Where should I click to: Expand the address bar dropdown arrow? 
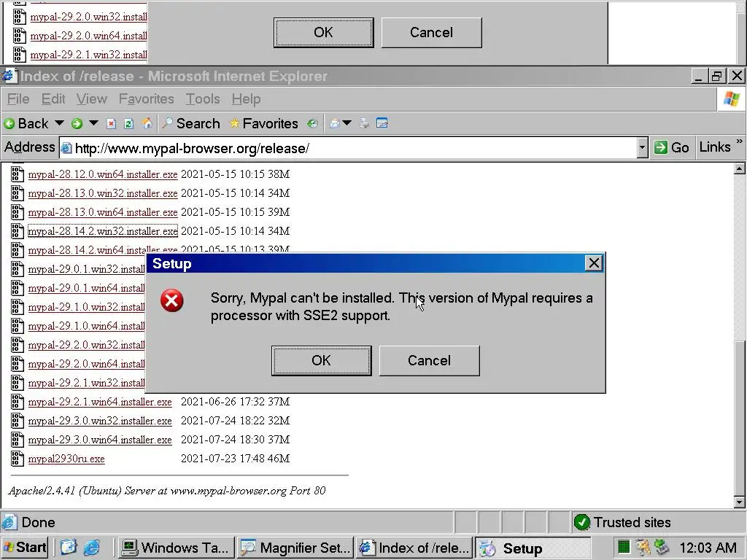(x=642, y=148)
